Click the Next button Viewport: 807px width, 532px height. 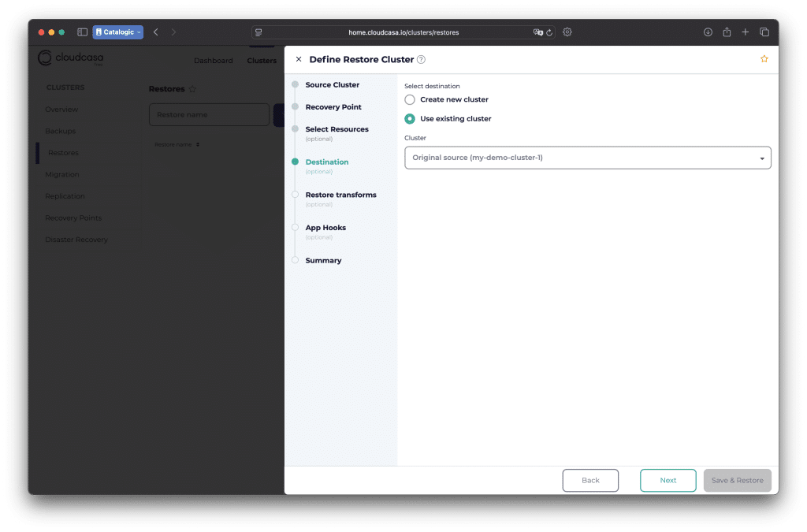pyautogui.click(x=668, y=480)
